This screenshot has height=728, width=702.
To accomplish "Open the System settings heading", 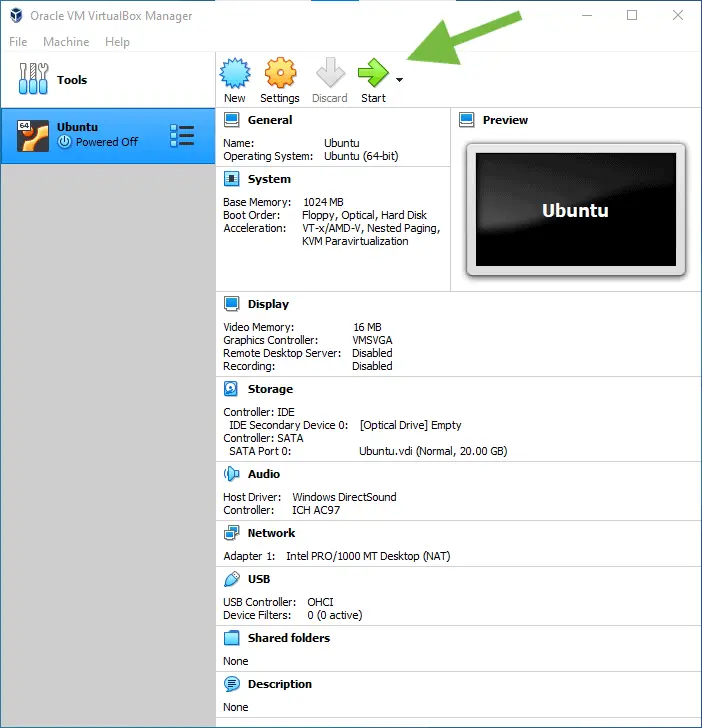I will point(269,179).
